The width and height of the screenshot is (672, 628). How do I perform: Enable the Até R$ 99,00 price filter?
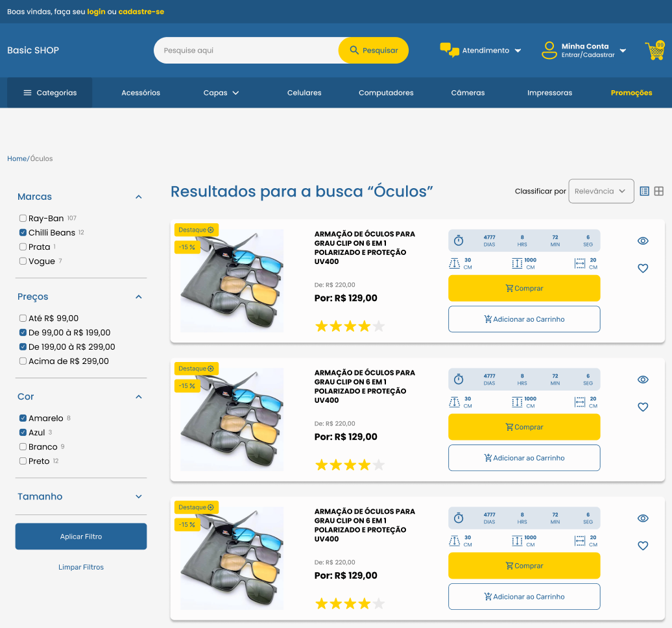point(23,319)
